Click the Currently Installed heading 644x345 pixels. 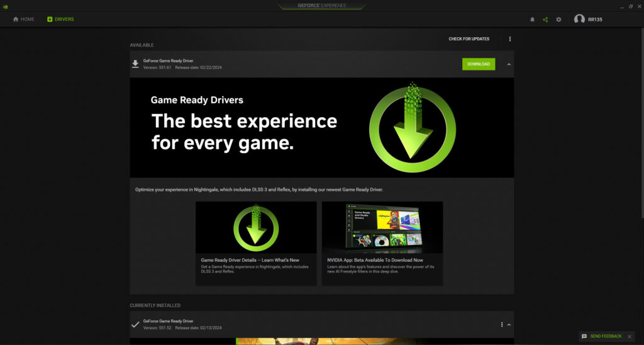click(155, 305)
